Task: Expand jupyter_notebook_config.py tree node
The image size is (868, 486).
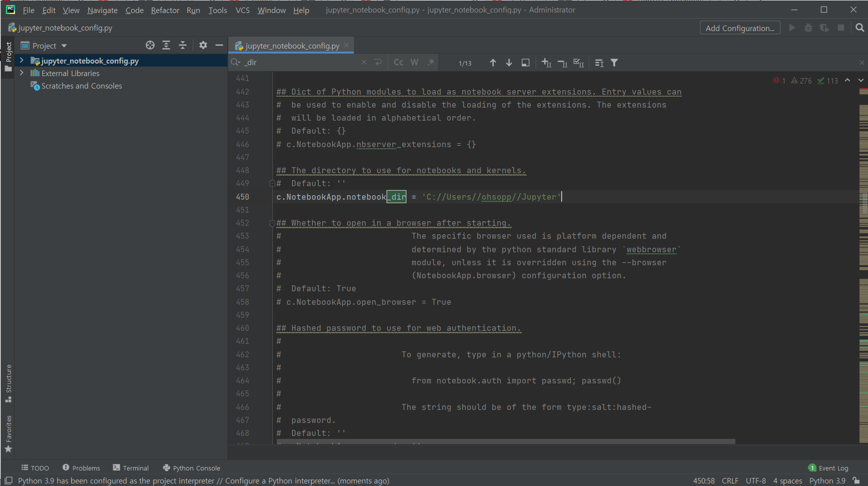Action: coord(22,61)
